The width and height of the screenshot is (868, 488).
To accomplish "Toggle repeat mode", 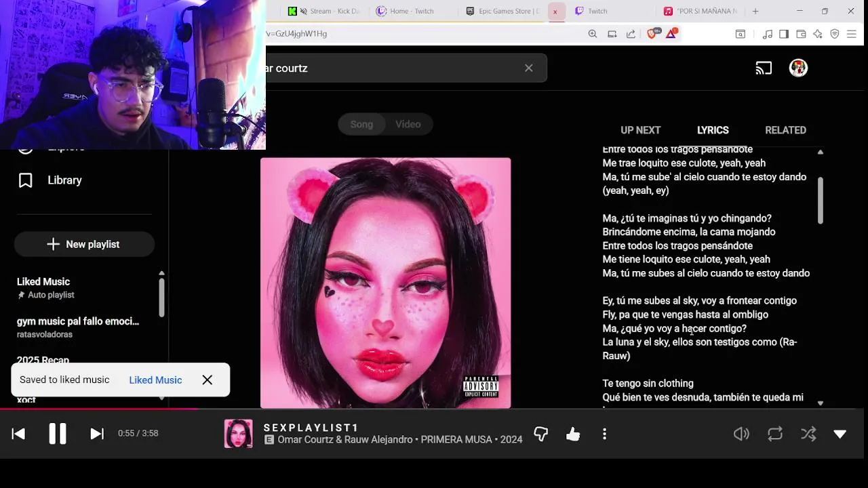I will pyautogui.click(x=775, y=434).
